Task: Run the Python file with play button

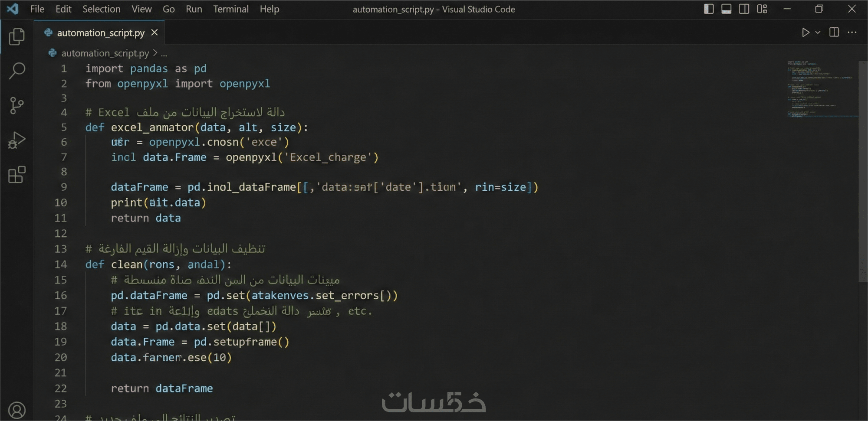Action: pyautogui.click(x=806, y=33)
